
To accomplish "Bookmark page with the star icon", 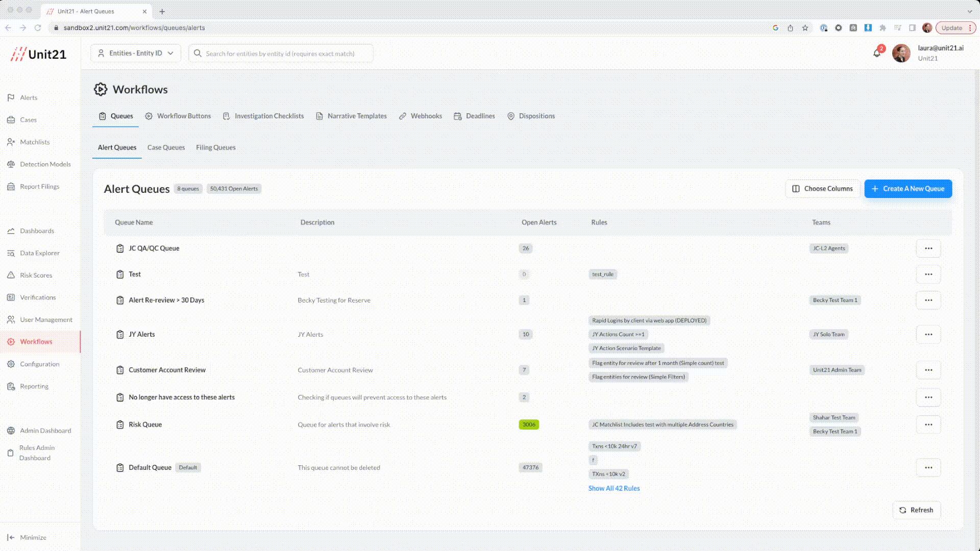I will point(805,28).
